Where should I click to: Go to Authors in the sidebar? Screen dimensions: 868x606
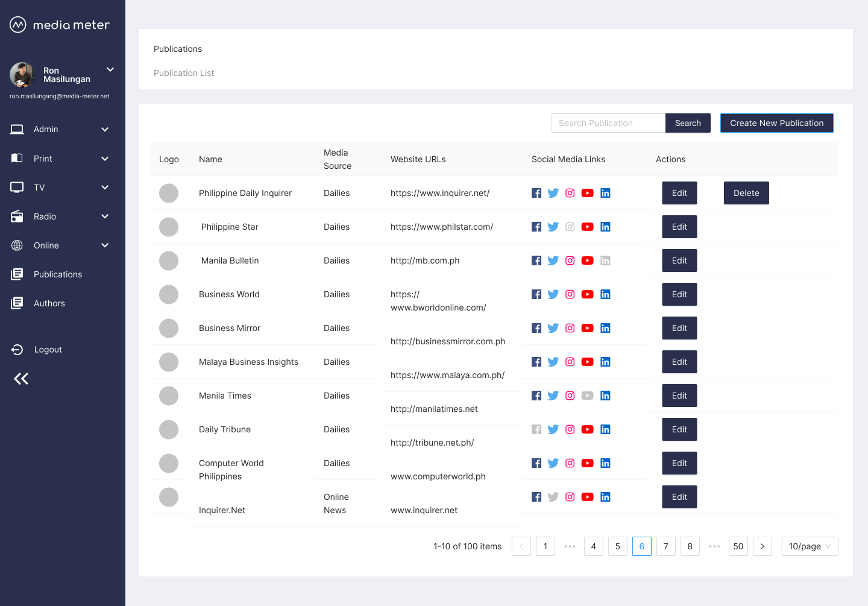click(x=49, y=303)
